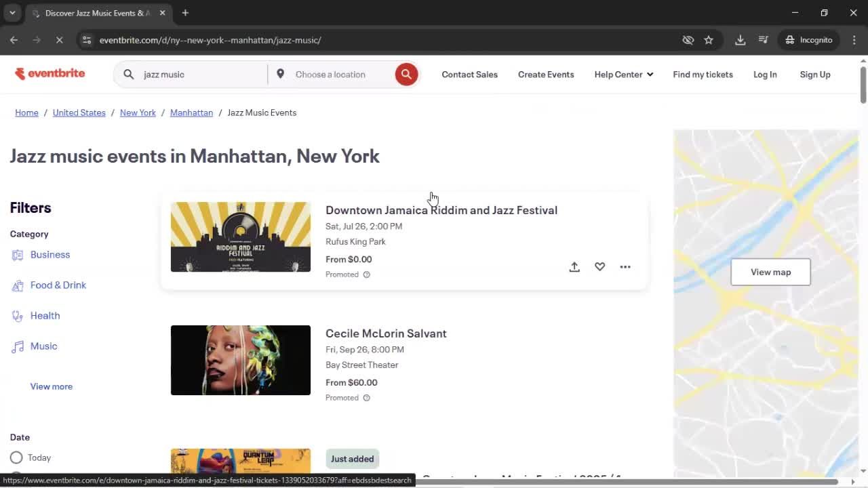This screenshot has width=868, height=488.
Task: Like the Downtown Jamaica Riddim festival event
Action: (599, 267)
